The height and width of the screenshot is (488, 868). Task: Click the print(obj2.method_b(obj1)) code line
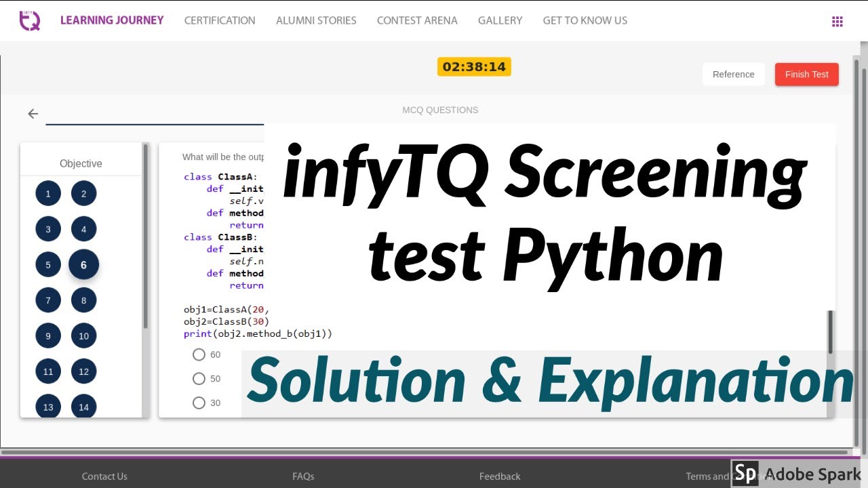pos(258,333)
